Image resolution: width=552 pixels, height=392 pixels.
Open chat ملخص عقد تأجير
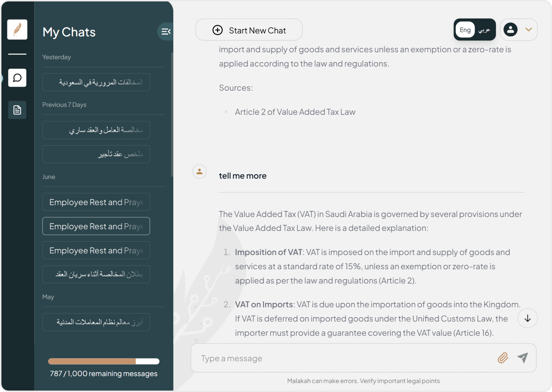96,154
